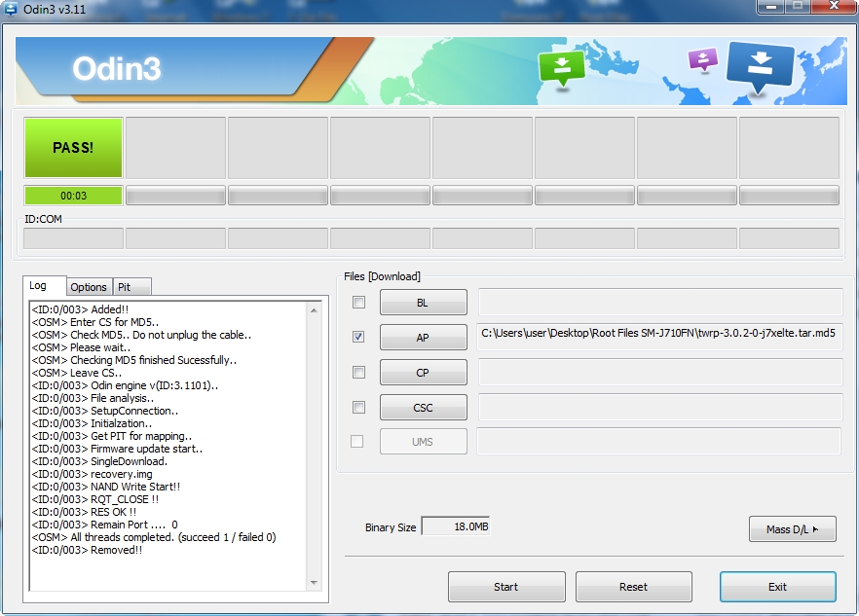Viewport: 859px width, 616px height.
Task: Start the firmware flash
Action: pos(506,587)
